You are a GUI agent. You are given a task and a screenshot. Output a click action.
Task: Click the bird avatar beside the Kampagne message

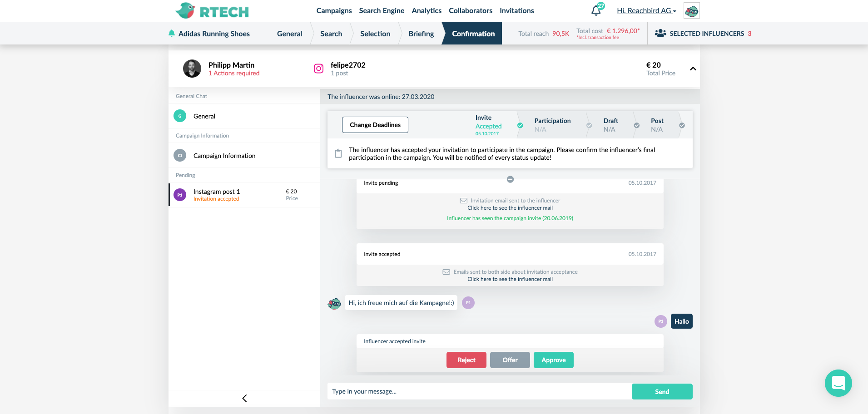pyautogui.click(x=334, y=303)
